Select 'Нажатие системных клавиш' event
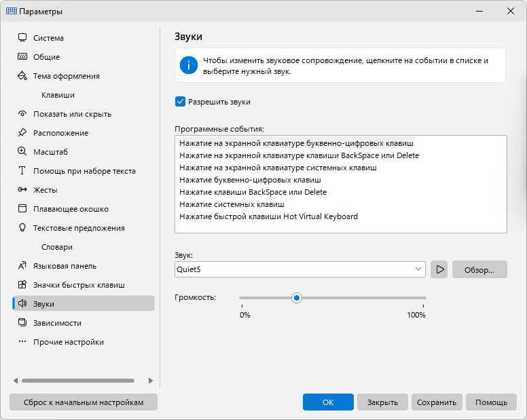Screen dimensions: 527x420 tap(232, 204)
